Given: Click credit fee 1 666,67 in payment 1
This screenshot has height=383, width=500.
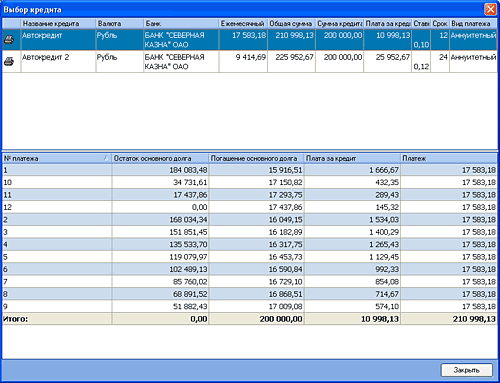Looking at the screenshot, I should [x=384, y=170].
